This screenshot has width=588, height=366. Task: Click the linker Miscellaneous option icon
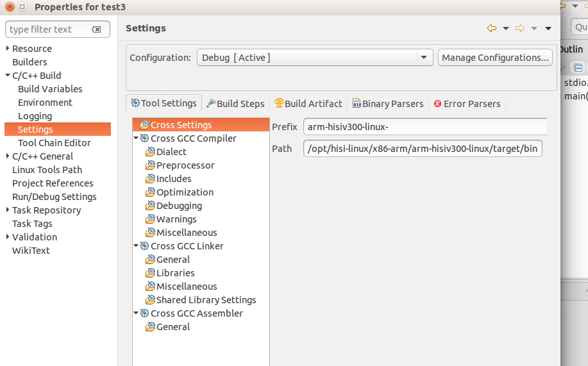[151, 286]
